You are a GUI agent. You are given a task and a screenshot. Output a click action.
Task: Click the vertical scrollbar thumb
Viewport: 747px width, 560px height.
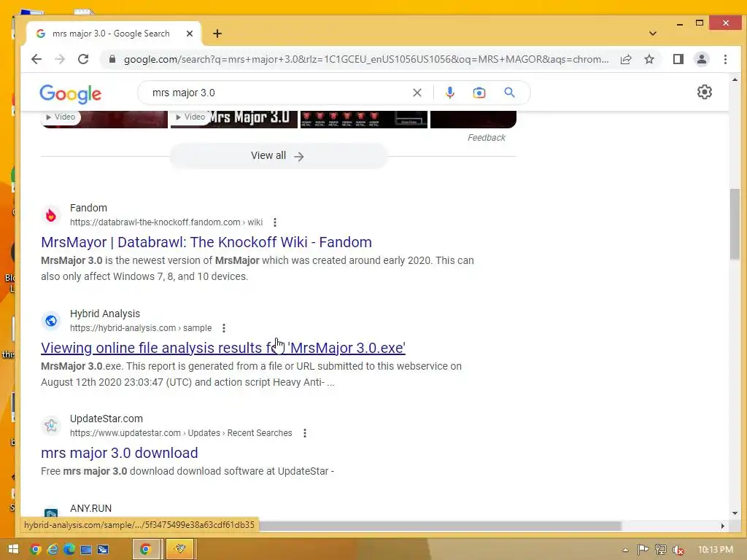click(x=735, y=225)
